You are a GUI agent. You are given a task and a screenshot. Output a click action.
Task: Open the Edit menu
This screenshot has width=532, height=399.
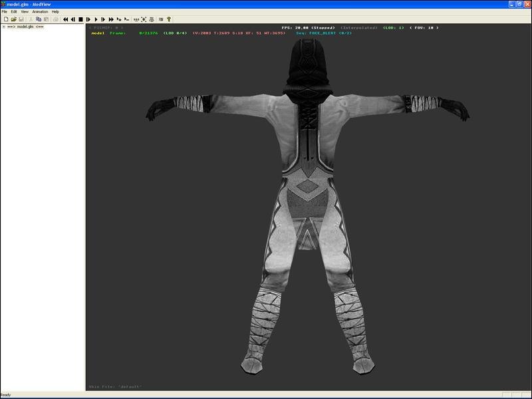pos(14,11)
